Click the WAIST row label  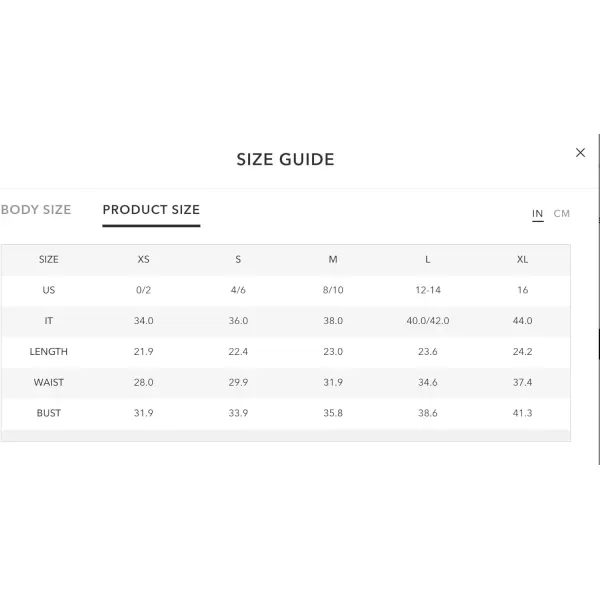tap(49, 382)
